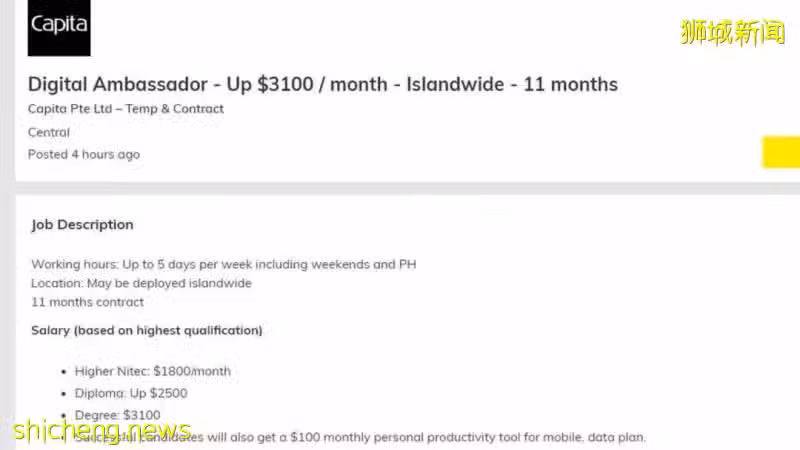
Task: Click Capita Pte Ltd company name
Action: (x=70, y=109)
